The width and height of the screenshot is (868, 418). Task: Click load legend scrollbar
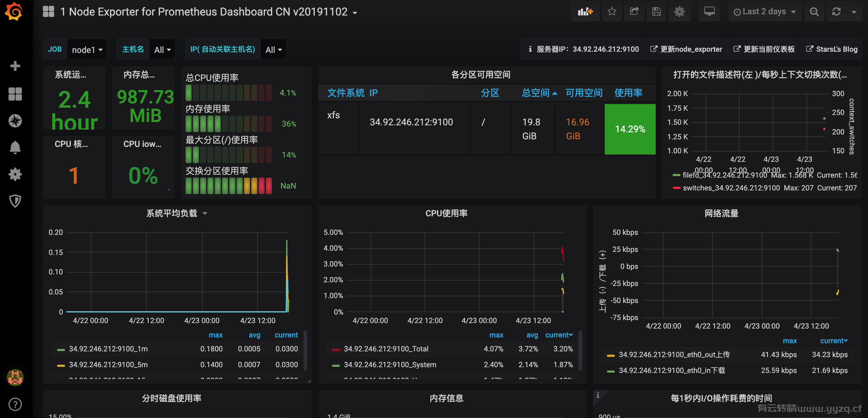pos(305,350)
